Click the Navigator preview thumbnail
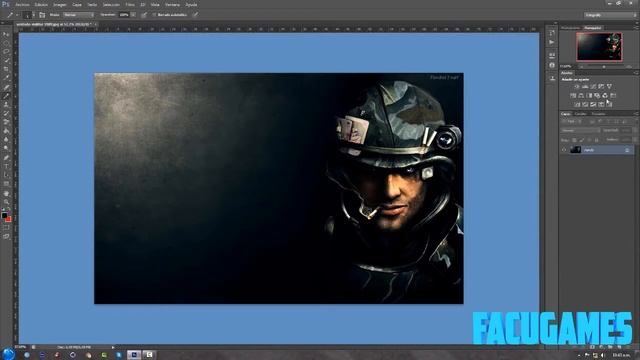640x360 pixels. click(599, 47)
